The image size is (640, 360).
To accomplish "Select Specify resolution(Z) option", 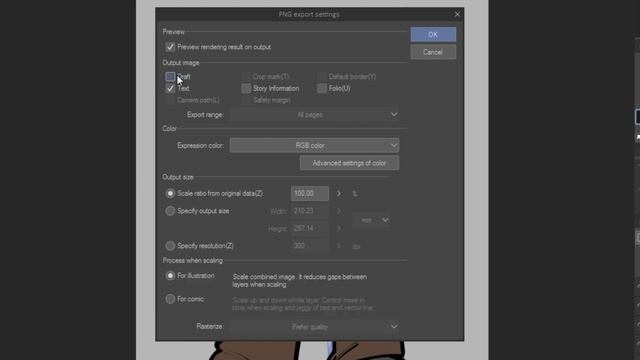I will (x=170, y=246).
